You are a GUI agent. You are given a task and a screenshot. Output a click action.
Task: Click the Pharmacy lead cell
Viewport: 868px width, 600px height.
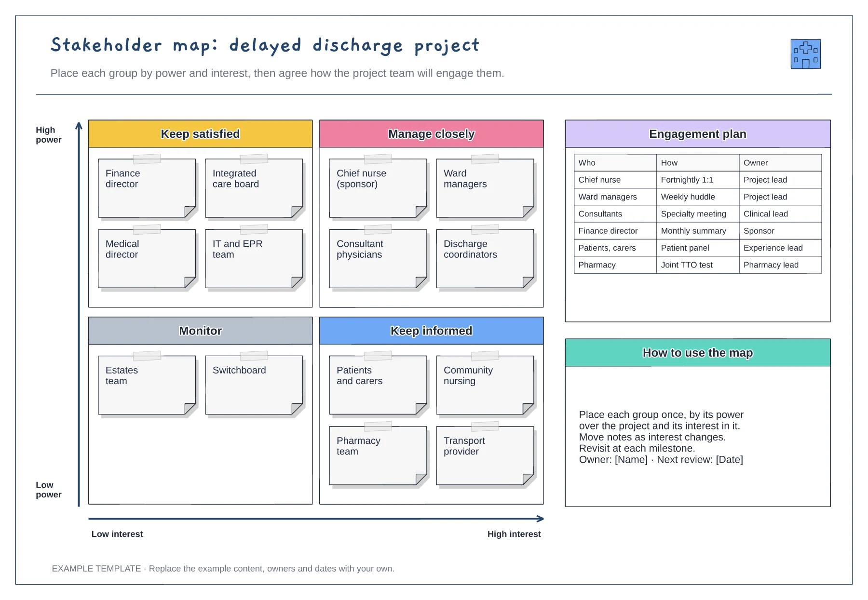tap(780, 265)
